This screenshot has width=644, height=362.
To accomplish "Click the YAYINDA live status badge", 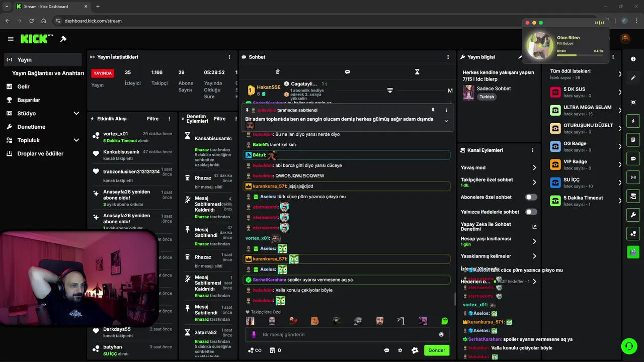I will [103, 73].
